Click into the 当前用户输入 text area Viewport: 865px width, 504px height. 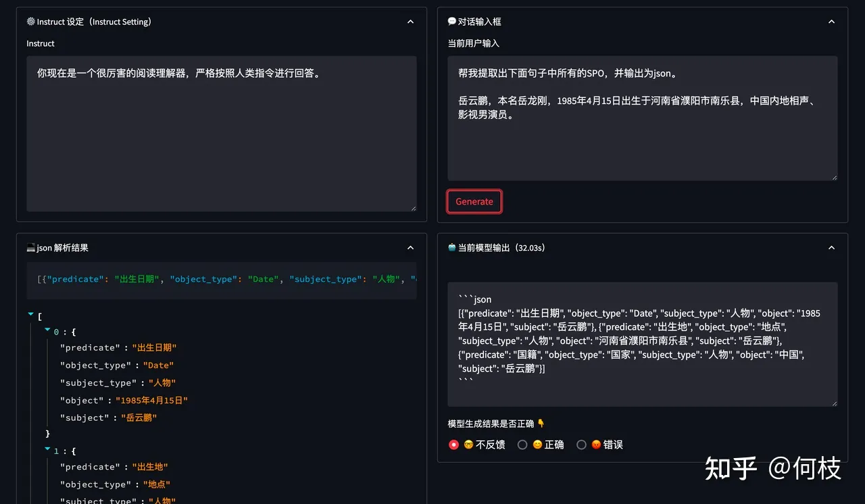click(x=643, y=118)
